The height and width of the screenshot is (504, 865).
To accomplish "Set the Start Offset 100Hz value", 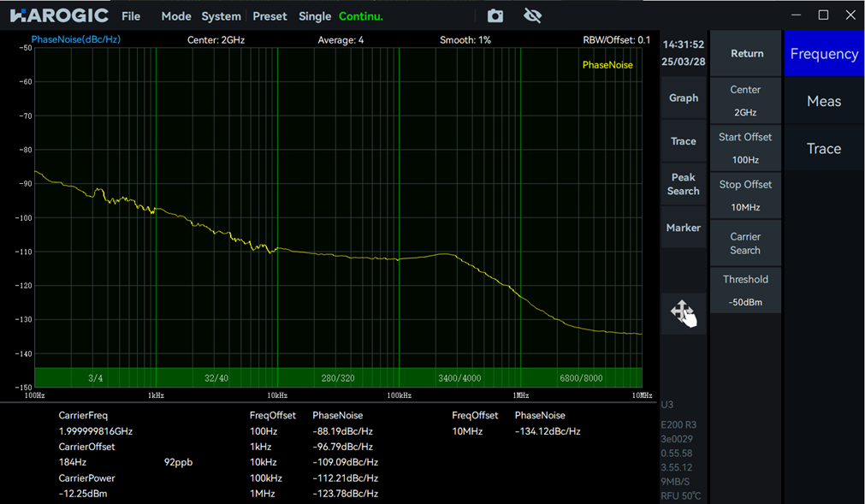I will [745, 148].
